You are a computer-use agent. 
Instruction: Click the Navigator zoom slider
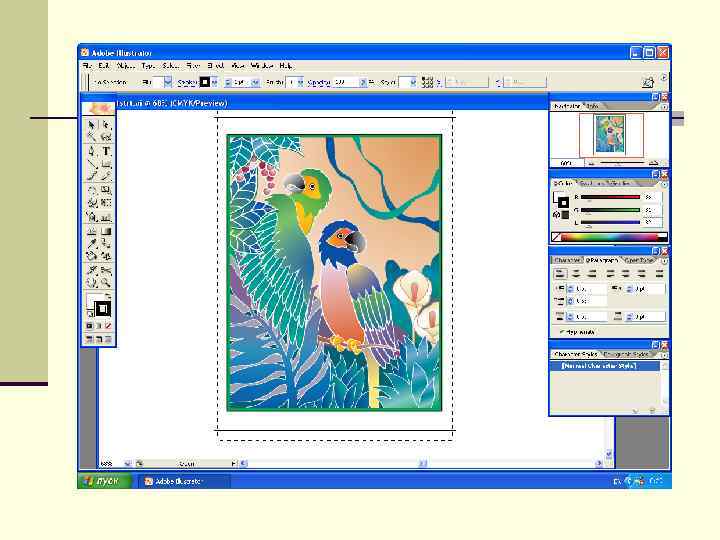click(x=621, y=163)
